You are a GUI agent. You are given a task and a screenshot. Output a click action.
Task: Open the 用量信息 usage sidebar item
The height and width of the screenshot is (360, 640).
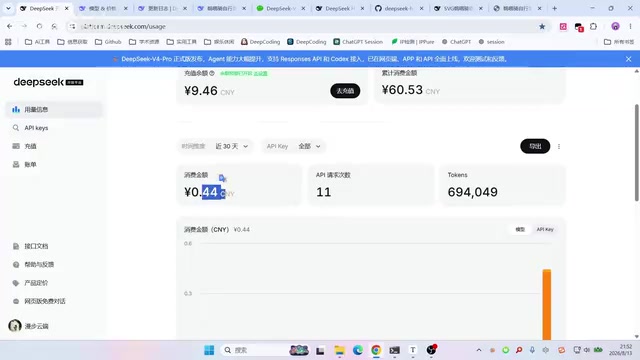click(x=54, y=109)
